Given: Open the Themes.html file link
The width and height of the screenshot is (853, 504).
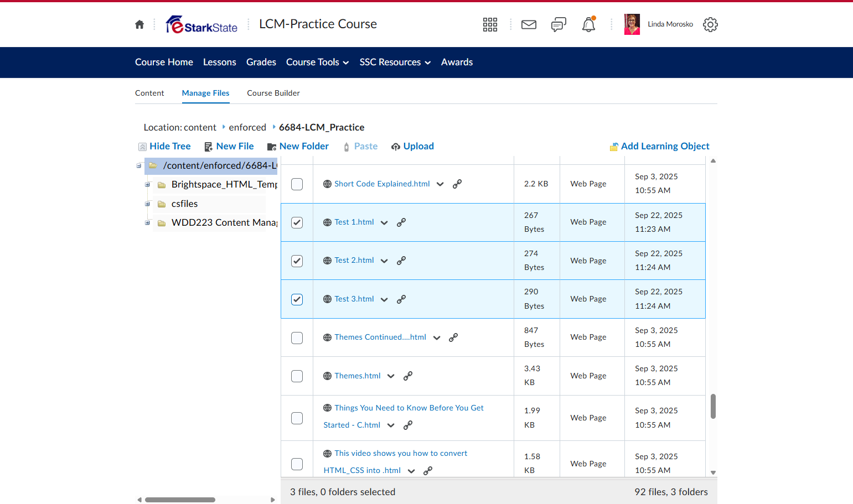Looking at the screenshot, I should coord(358,376).
